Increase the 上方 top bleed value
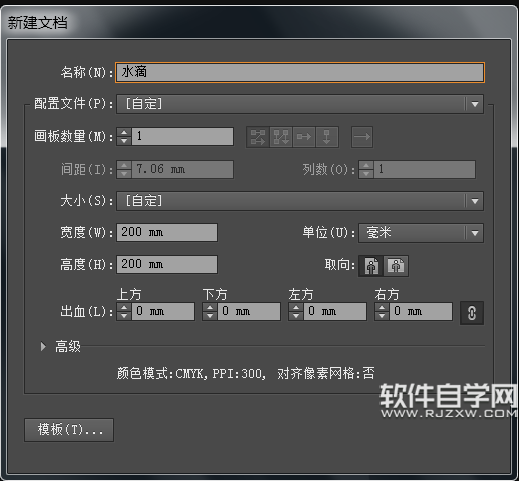The width and height of the screenshot is (519, 481). (124, 308)
